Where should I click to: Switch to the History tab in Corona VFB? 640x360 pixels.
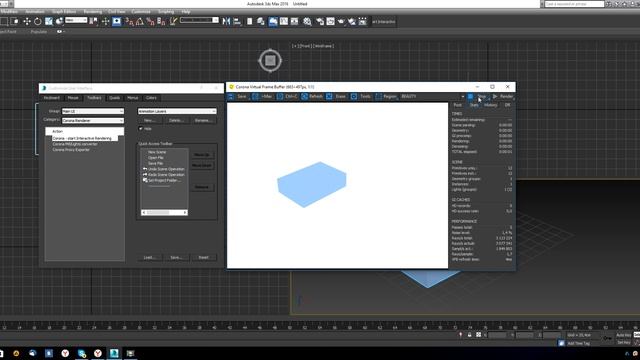[491, 105]
